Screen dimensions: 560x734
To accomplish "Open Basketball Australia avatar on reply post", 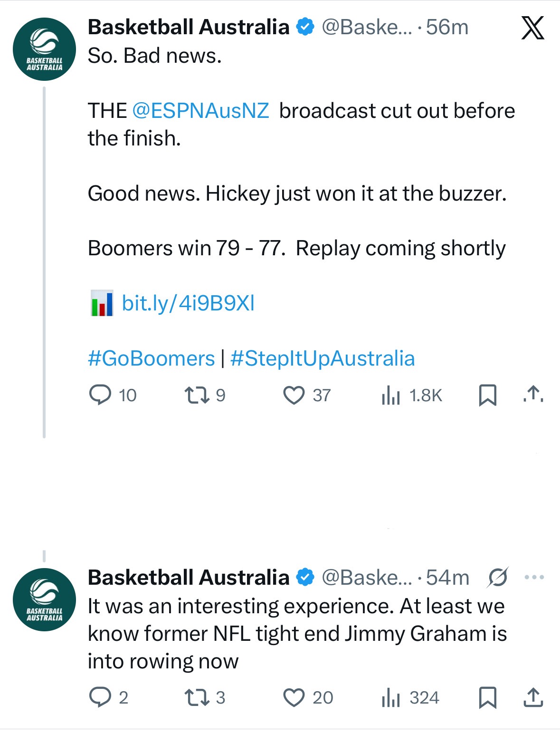I will (44, 599).
